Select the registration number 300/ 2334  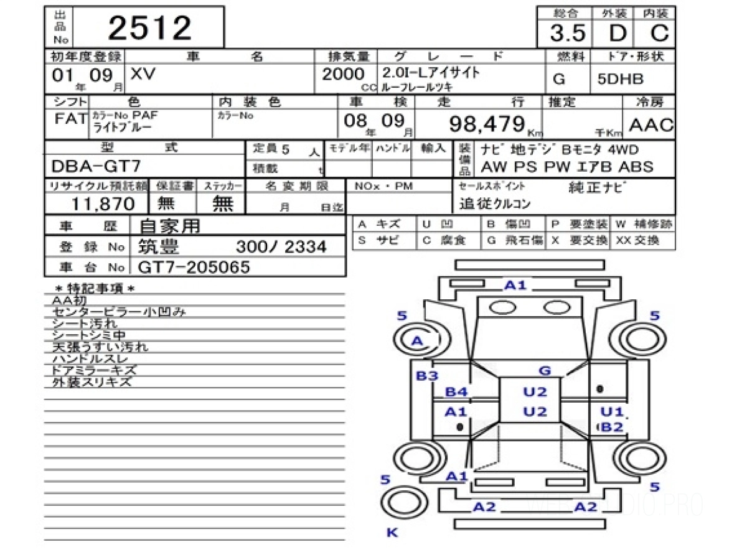point(281,247)
